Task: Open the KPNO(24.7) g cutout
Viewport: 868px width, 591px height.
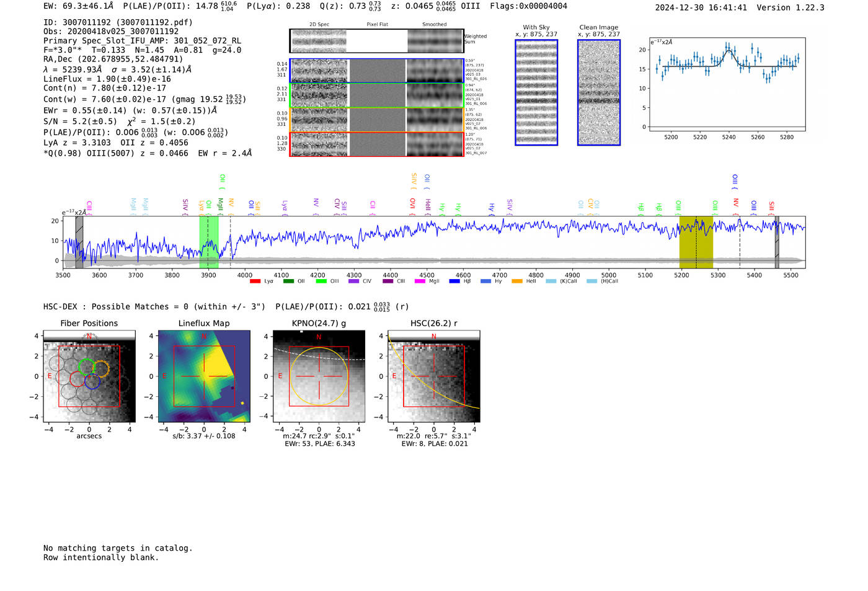Action: click(319, 376)
